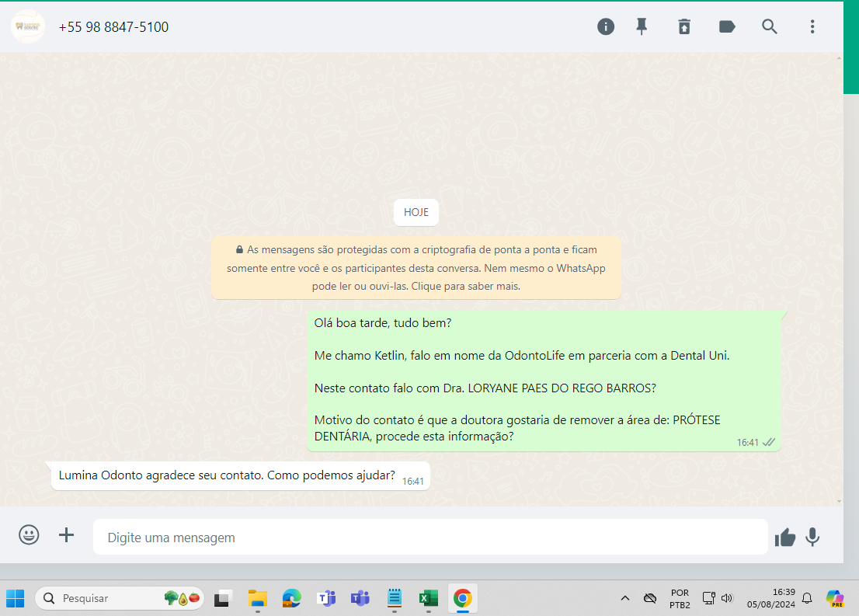Expand hidden system tray icons
Image resolution: width=859 pixels, height=616 pixels.
pyautogui.click(x=625, y=598)
